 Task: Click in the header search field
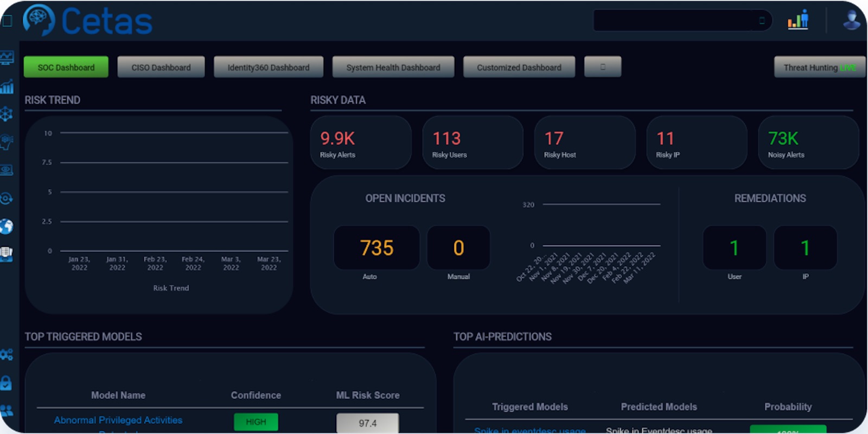(x=682, y=21)
